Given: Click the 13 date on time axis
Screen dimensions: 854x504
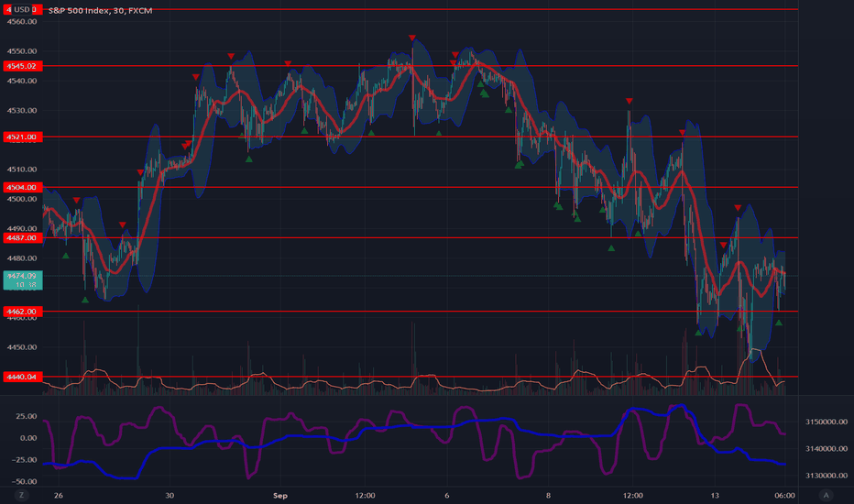Looking at the screenshot, I should (715, 495).
